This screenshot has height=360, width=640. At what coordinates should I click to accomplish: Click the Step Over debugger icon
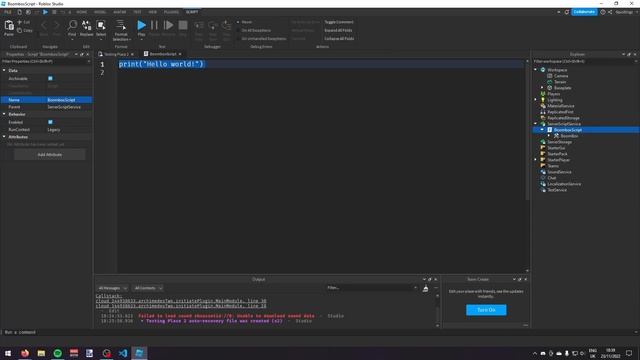pos(213,26)
